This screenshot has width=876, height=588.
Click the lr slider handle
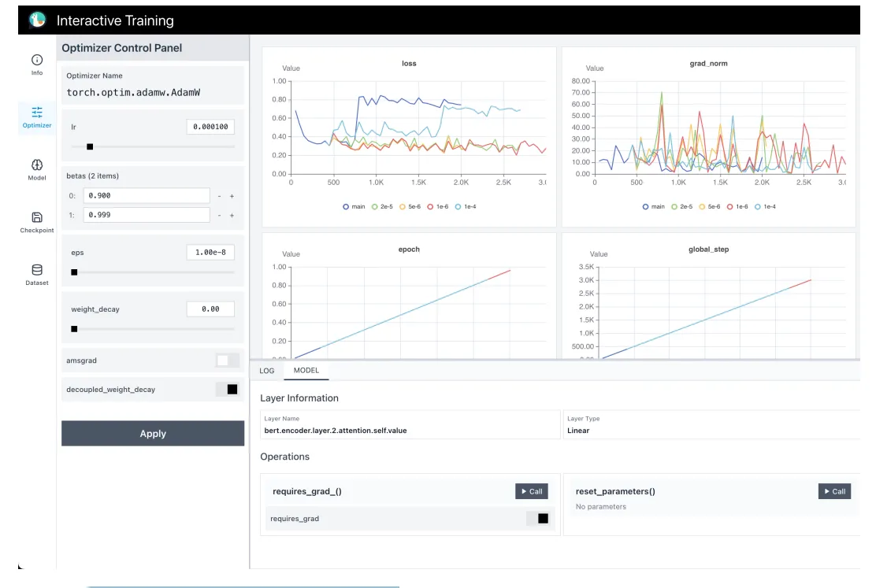click(x=90, y=146)
